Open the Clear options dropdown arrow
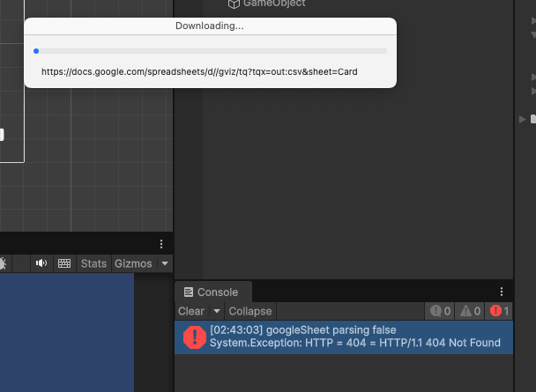 point(217,311)
